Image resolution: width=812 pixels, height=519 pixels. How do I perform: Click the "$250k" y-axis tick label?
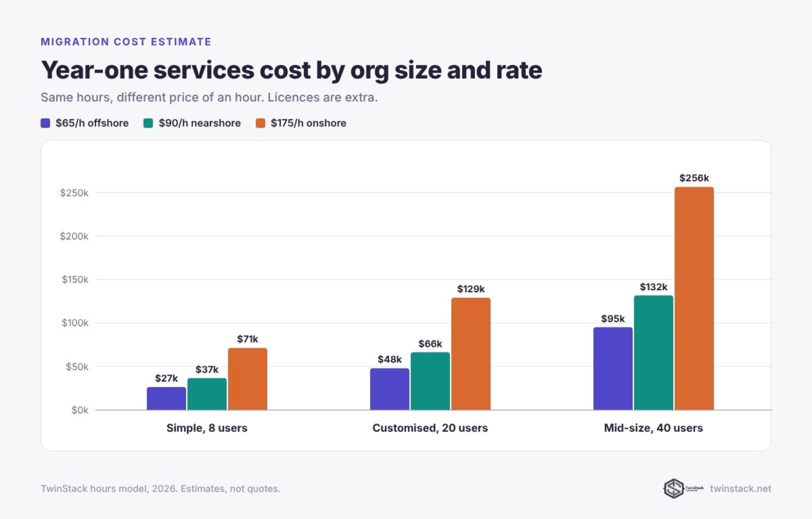[x=74, y=193]
